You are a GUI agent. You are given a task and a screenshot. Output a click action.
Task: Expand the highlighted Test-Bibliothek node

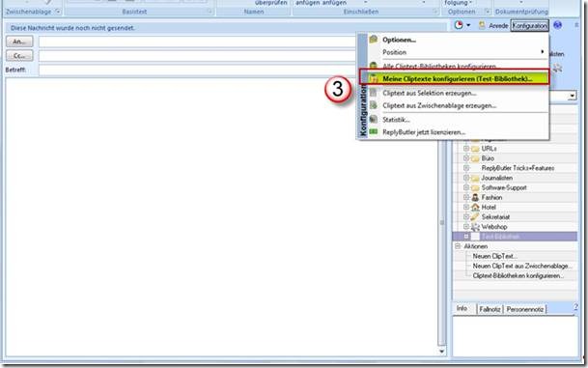pyautogui.click(x=466, y=237)
